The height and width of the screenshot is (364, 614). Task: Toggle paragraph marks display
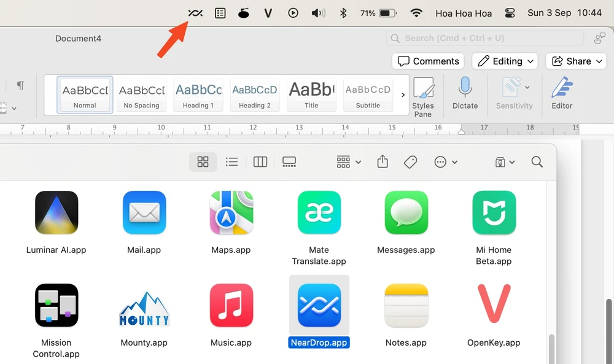pyautogui.click(x=20, y=85)
